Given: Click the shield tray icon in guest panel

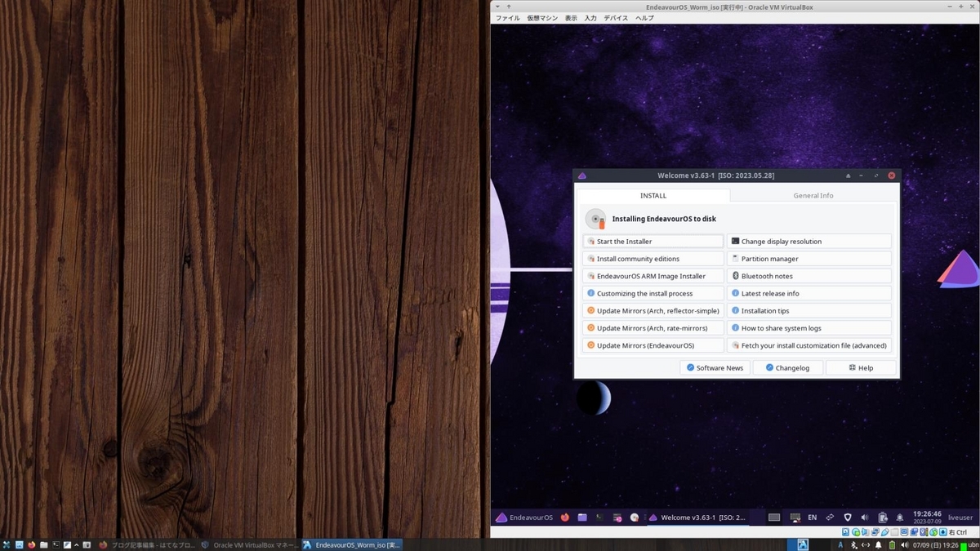Looking at the screenshot, I should [848, 518].
